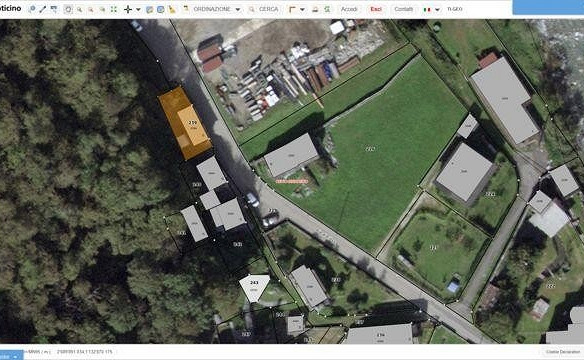Click the green refresh icon
The image size is (584, 360).
click(327, 9)
